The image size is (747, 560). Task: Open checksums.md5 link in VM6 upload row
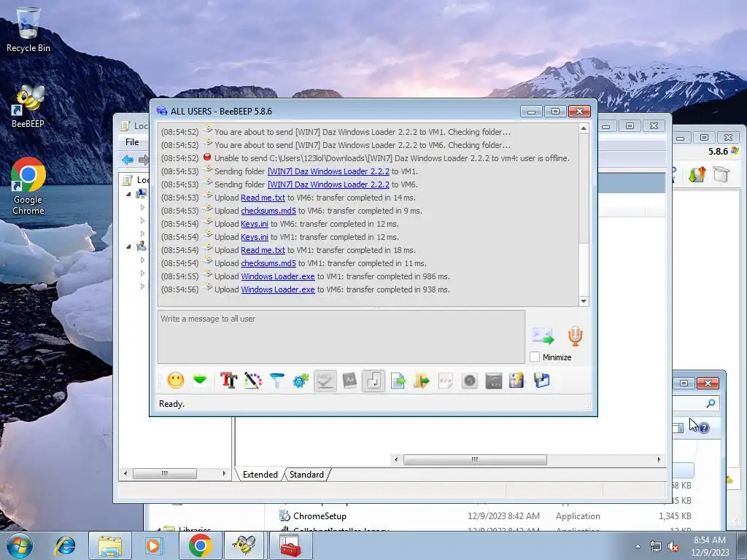pyautogui.click(x=268, y=211)
